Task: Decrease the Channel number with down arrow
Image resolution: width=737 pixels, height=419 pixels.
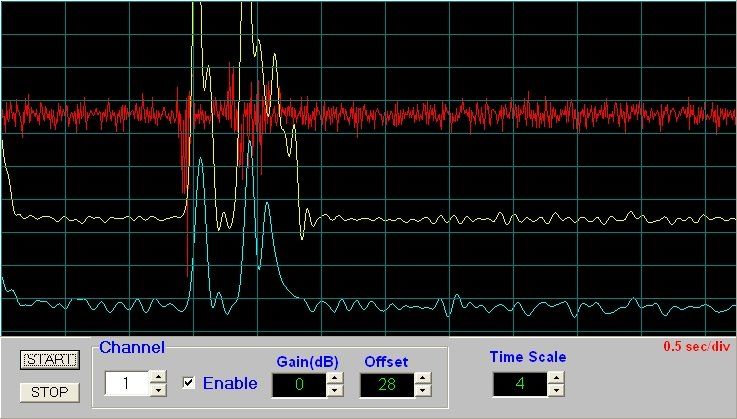Action: click(158, 389)
